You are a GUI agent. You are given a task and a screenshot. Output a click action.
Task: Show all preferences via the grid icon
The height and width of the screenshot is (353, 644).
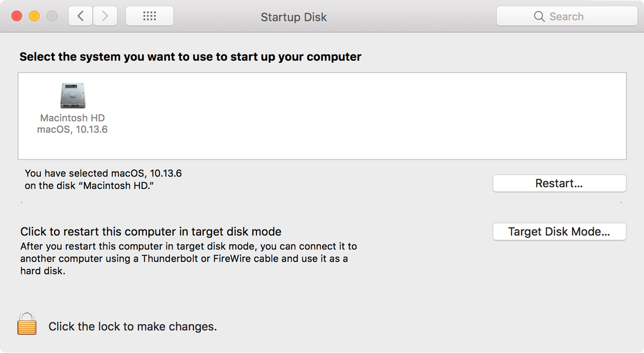pos(149,16)
